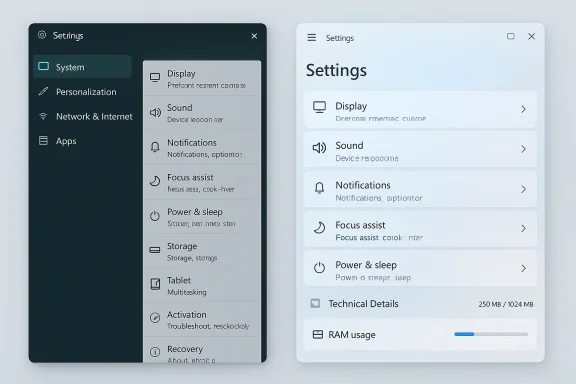Click the Technical Details label
Image resolution: width=576 pixels, height=384 pixels.
pyautogui.click(x=363, y=304)
